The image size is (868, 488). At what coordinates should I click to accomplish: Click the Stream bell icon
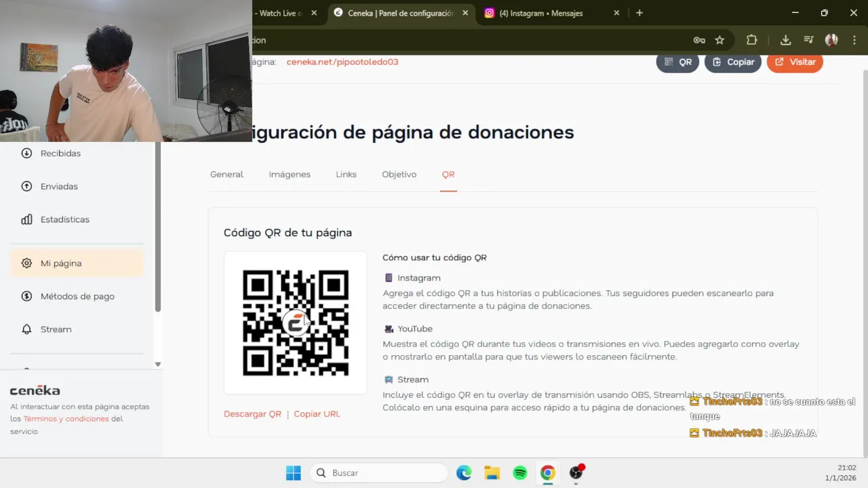click(26, 329)
